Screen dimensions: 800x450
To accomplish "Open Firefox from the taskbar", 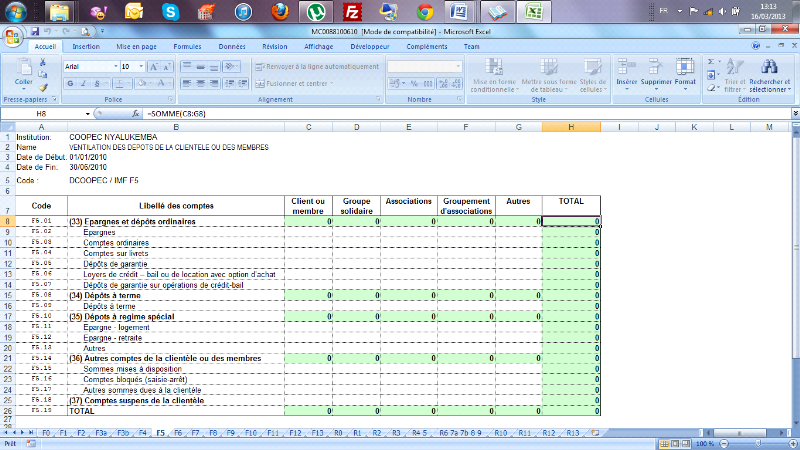I will pos(281,12).
